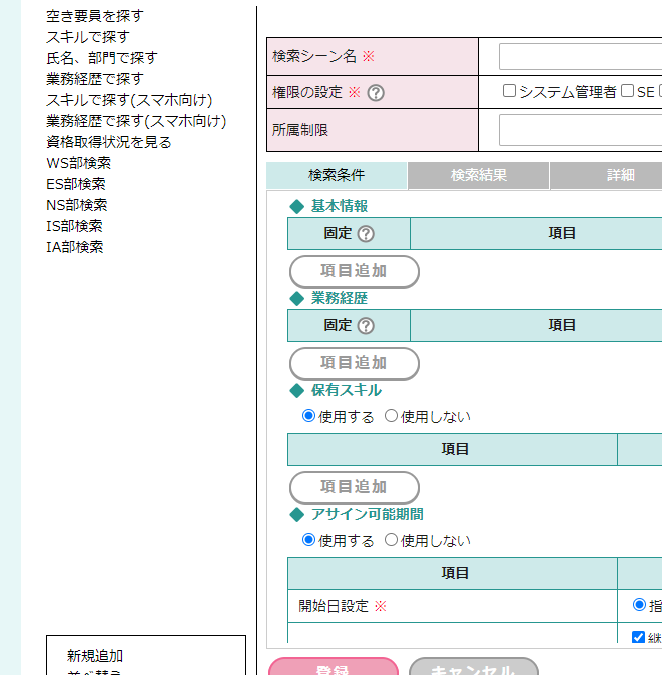Screen dimensions: 662x675
Task: Click the pink 登録 button
Action: (333, 667)
